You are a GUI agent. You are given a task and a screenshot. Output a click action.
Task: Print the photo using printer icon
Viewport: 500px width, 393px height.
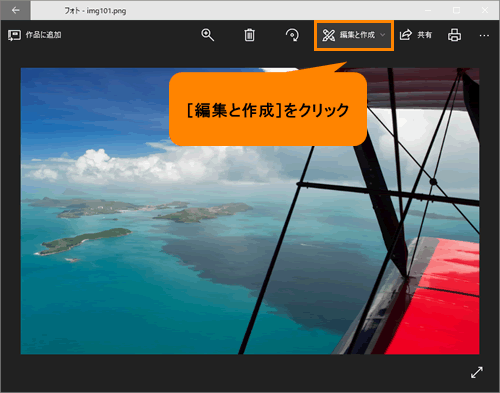point(454,35)
